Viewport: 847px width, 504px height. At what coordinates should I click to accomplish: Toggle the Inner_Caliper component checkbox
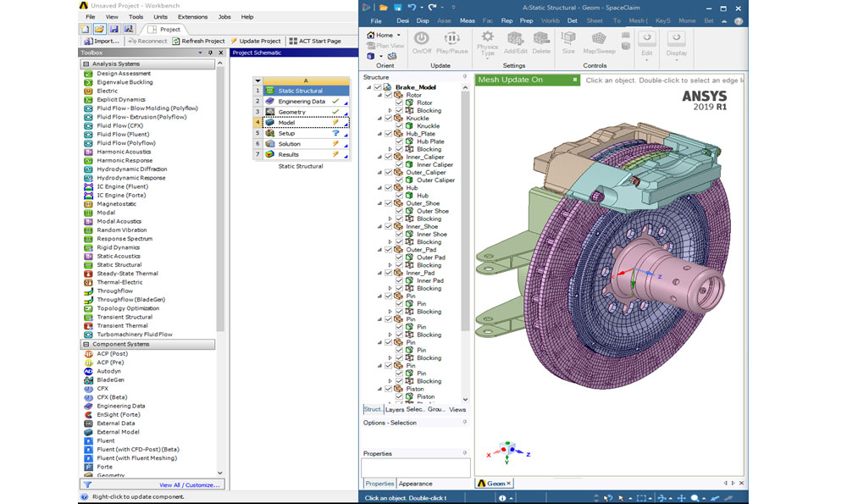pos(389,158)
